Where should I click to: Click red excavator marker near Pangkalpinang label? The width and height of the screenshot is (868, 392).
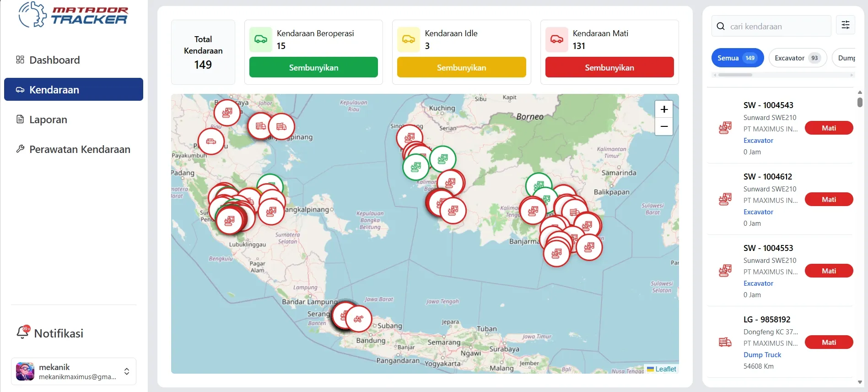271,212
